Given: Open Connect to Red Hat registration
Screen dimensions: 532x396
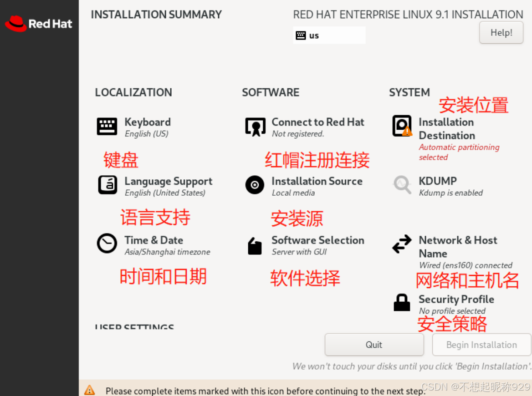Looking at the screenshot, I should (318, 122).
